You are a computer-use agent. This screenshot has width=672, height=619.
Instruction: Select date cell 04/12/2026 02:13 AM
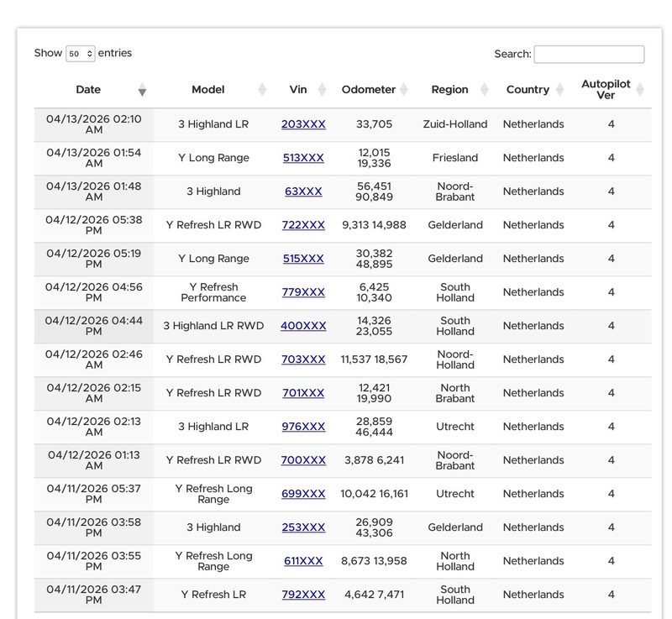94,427
